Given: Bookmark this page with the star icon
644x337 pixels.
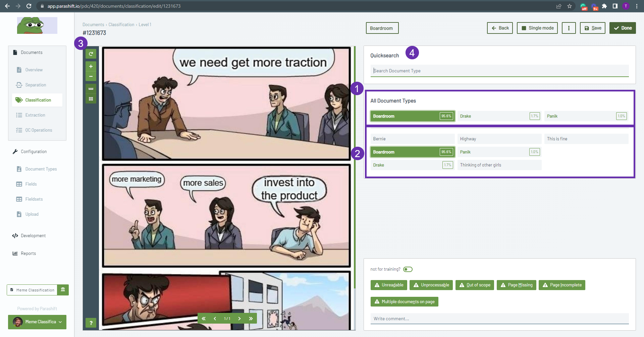Looking at the screenshot, I should click(570, 6).
